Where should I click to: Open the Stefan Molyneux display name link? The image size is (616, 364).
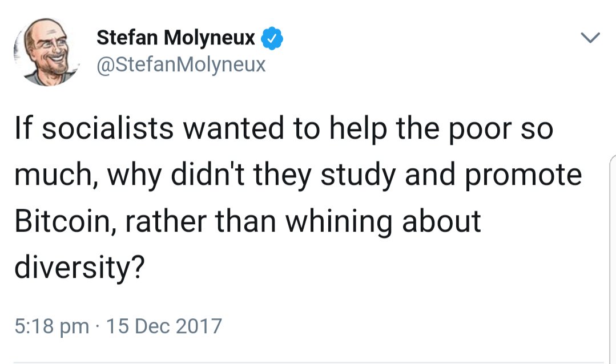point(176,38)
